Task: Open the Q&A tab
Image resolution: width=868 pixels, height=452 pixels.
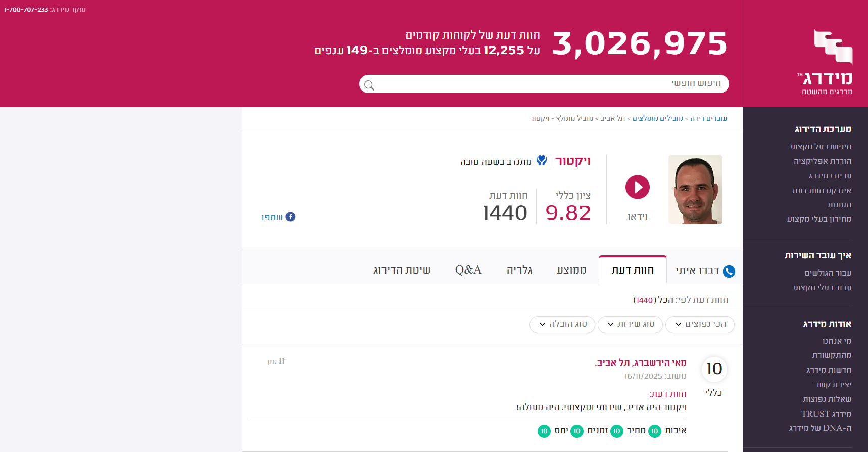Action: pos(468,270)
